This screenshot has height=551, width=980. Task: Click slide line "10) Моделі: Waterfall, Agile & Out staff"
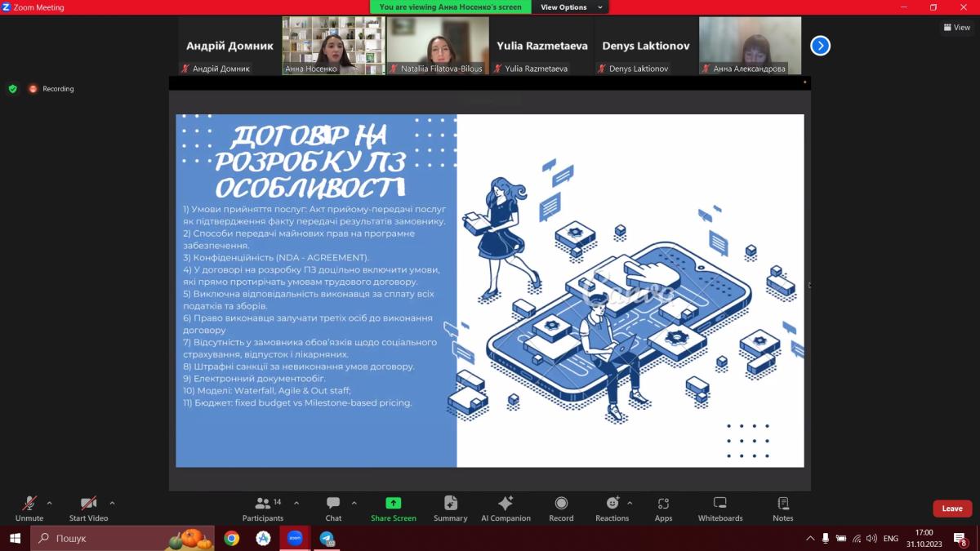click(x=267, y=391)
